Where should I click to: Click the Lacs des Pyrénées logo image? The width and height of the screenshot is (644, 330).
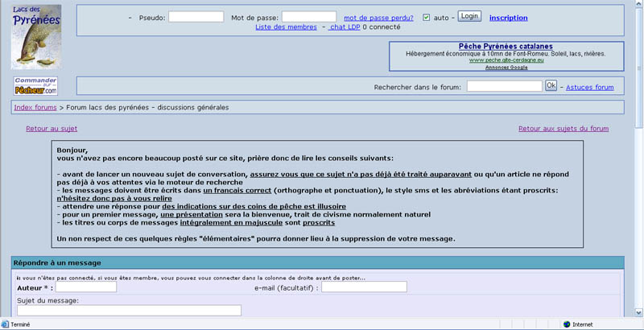pos(37,36)
